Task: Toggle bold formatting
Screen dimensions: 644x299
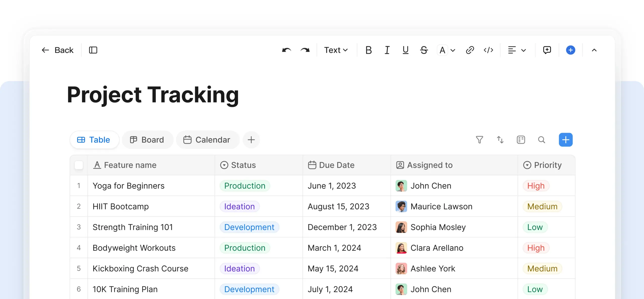Action: click(x=369, y=50)
